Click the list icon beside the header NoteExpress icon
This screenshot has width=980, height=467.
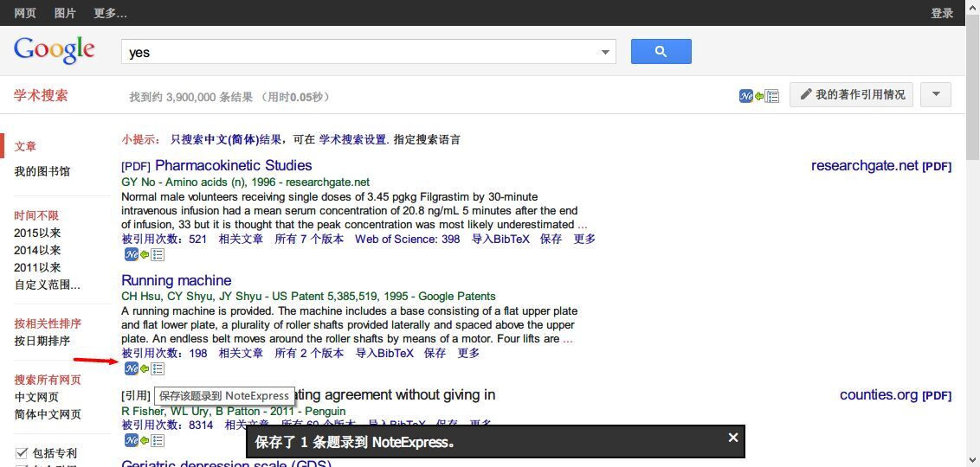click(x=772, y=96)
